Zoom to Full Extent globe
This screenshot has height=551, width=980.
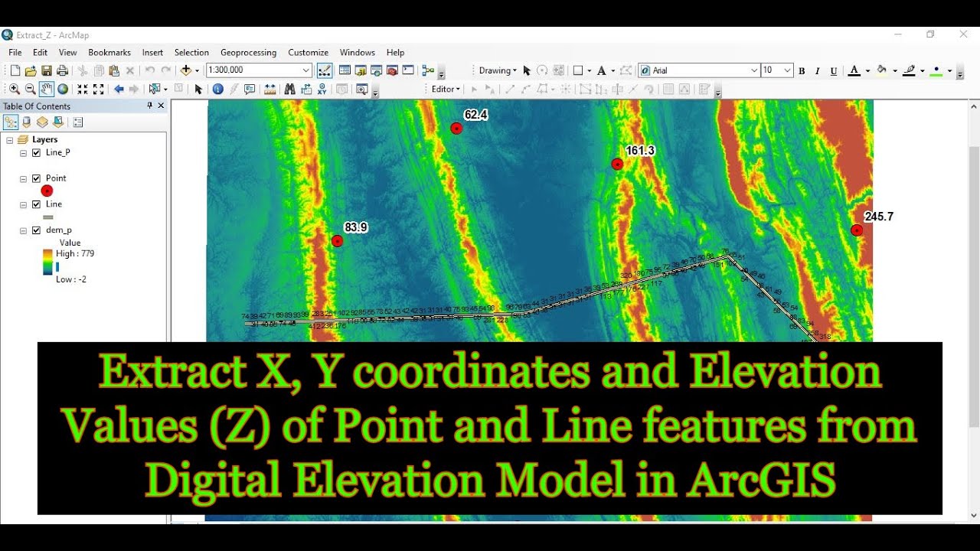[x=63, y=90]
